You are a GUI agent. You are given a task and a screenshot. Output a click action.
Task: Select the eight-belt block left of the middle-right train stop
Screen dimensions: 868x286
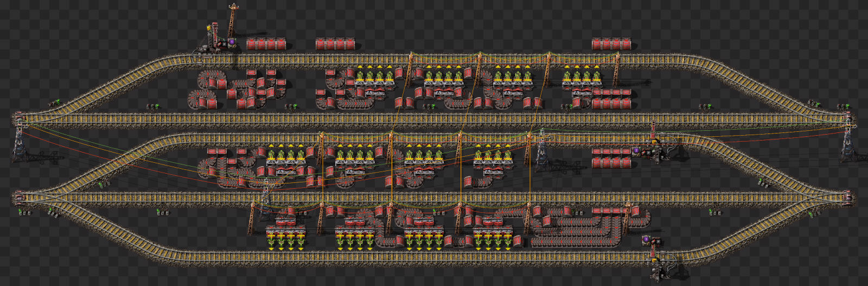point(612,157)
